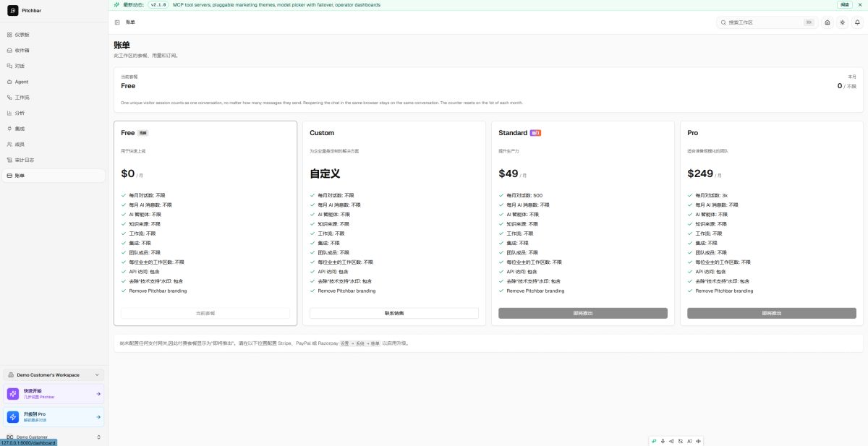This screenshot has width=868, height=446.
Task: Click the blue lightning 升级到 Pro icon
Action: click(x=13, y=416)
